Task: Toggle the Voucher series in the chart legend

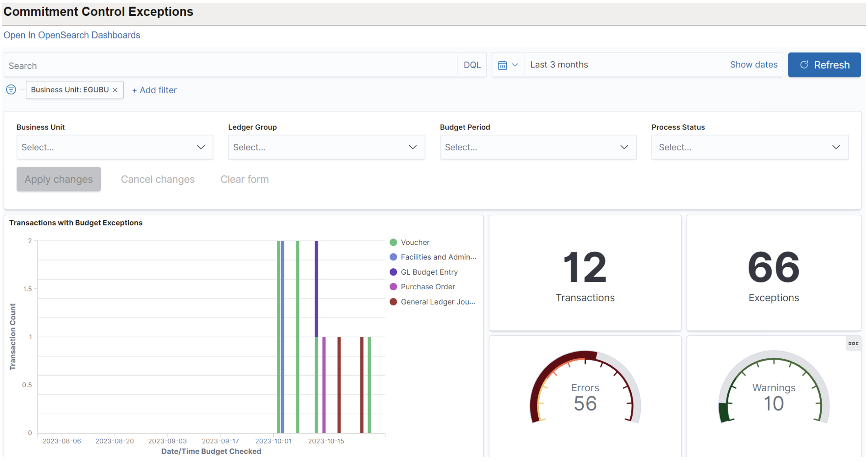Action: click(415, 242)
